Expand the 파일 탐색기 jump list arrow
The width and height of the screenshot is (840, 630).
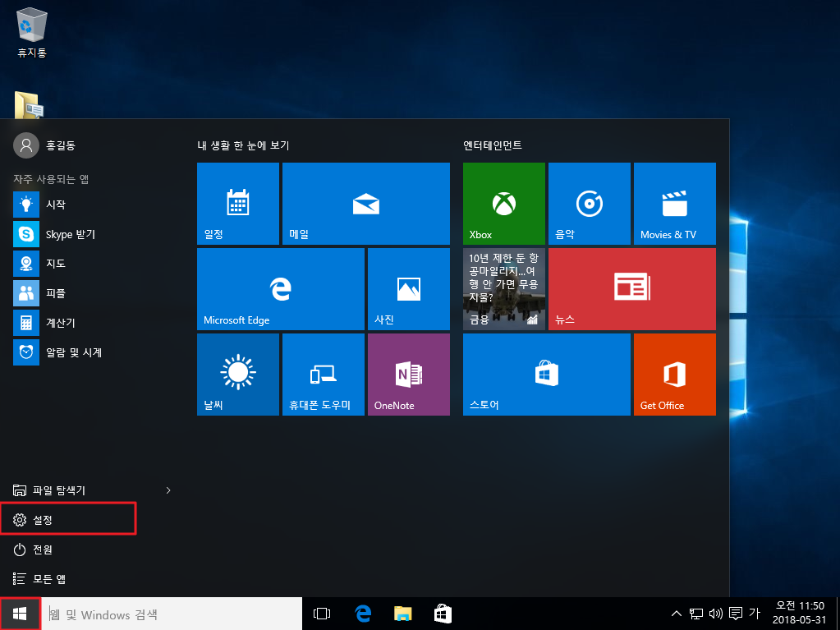[168, 490]
